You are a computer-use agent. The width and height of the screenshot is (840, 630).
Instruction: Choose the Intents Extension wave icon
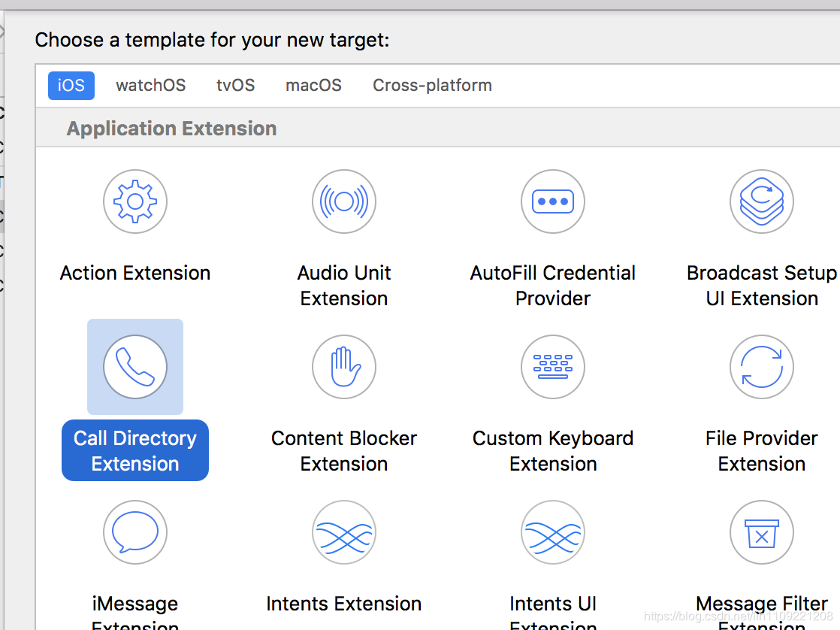344,532
